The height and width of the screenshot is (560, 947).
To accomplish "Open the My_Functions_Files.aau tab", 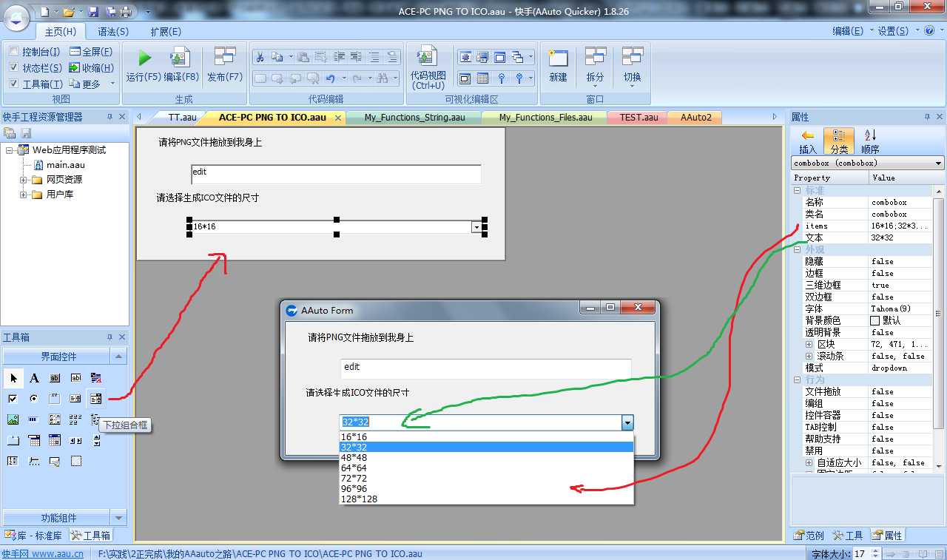I will tap(545, 117).
